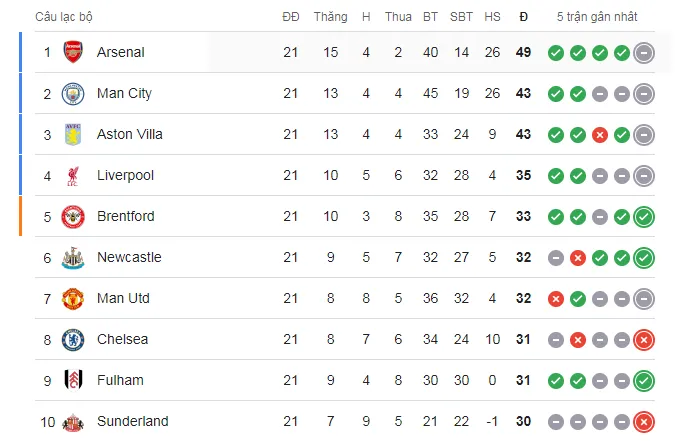This screenshot has height=441, width=694.
Task: Select the Aston Villa crest icon
Action: pyautogui.click(x=73, y=134)
